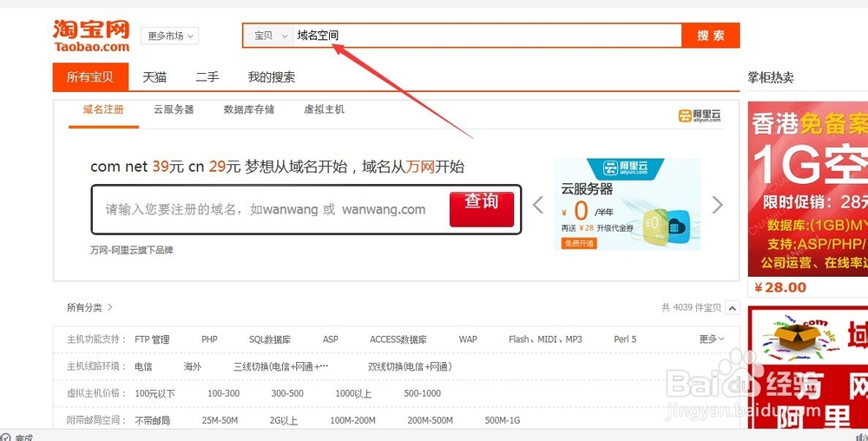Filter by Flash、MIDI、MP3
The width and height of the screenshot is (868, 441).
point(545,339)
